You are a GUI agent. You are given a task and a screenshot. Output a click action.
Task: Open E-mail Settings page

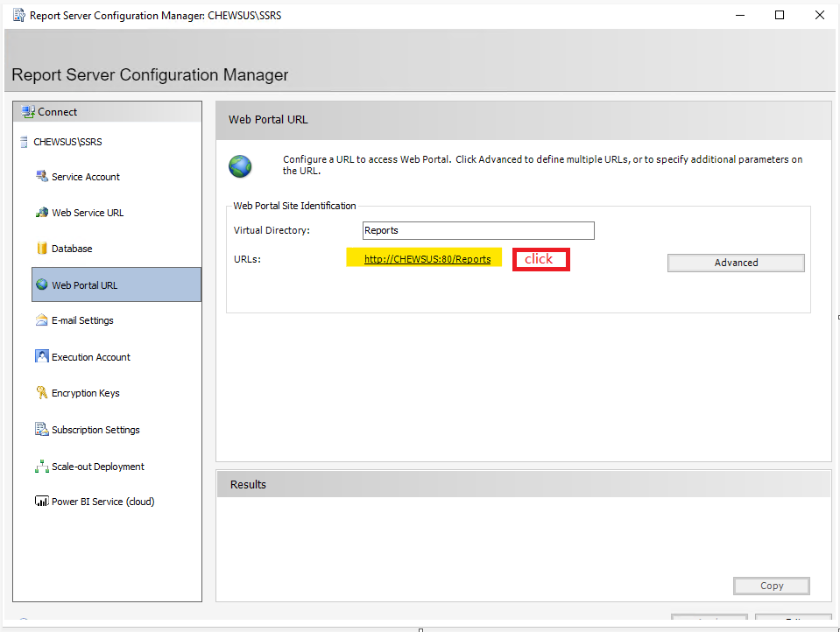point(82,320)
